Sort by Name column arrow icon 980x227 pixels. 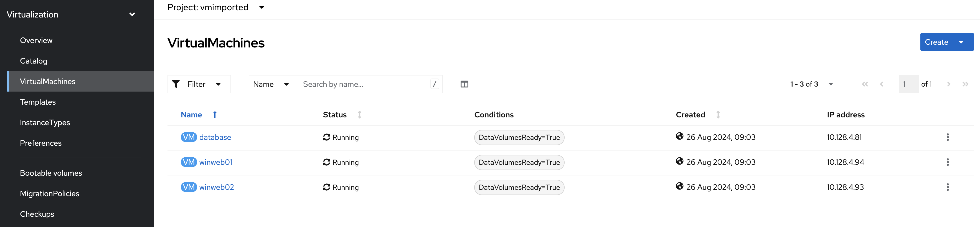point(215,115)
